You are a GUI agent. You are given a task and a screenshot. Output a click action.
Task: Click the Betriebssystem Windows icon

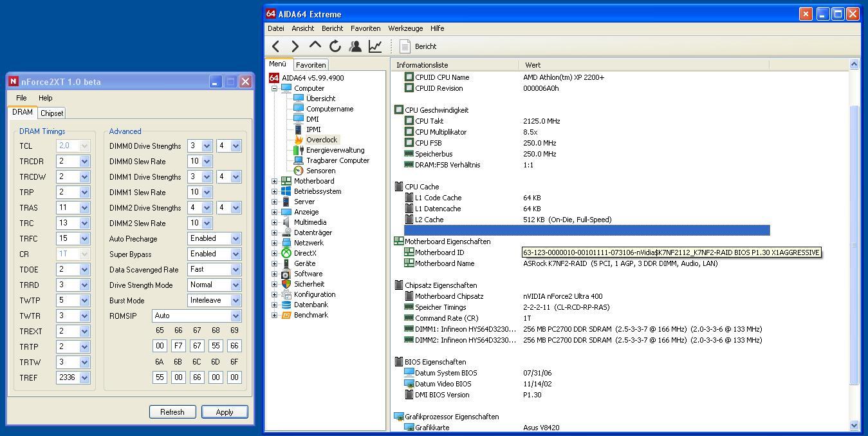286,191
